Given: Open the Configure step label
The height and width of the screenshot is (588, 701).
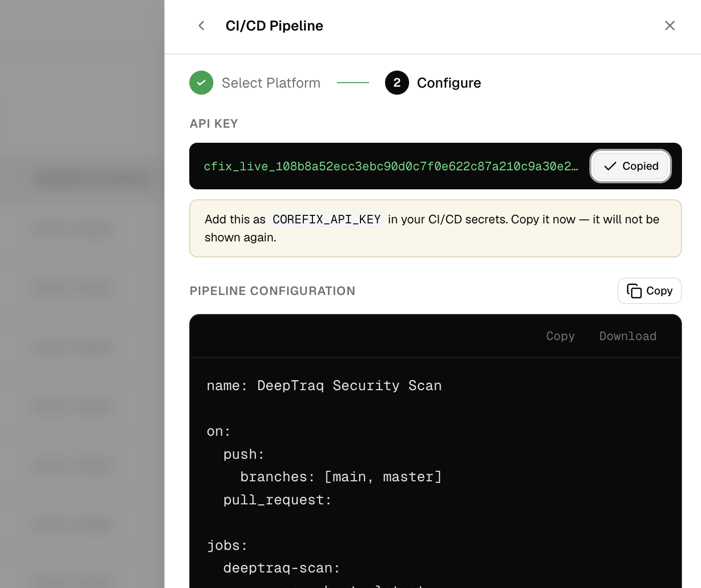Looking at the screenshot, I should pyautogui.click(x=449, y=83).
